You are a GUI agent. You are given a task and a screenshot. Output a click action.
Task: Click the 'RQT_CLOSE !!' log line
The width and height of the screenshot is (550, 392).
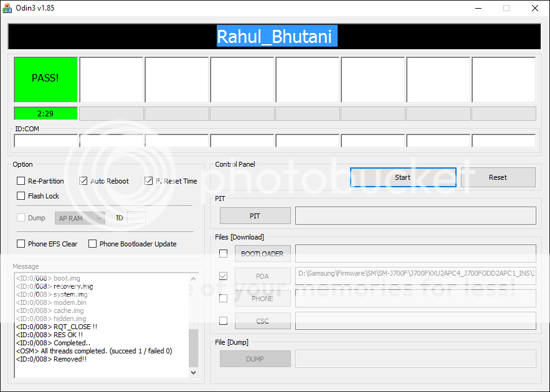point(57,327)
